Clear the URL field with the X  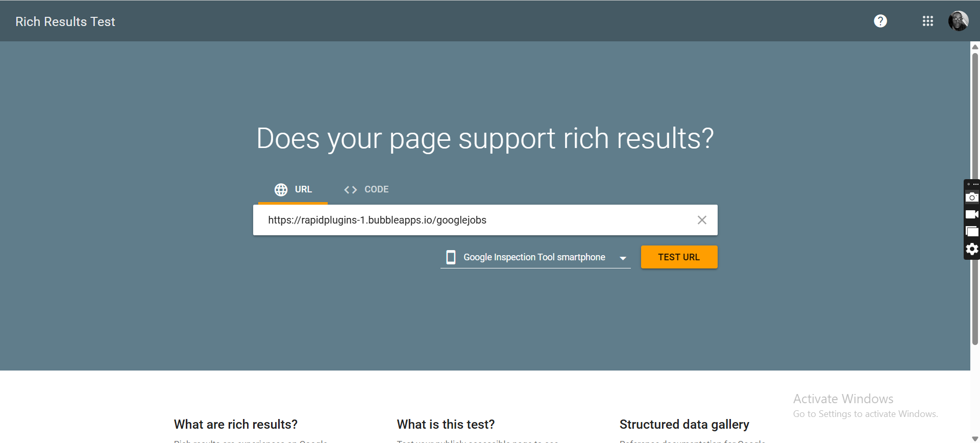702,220
